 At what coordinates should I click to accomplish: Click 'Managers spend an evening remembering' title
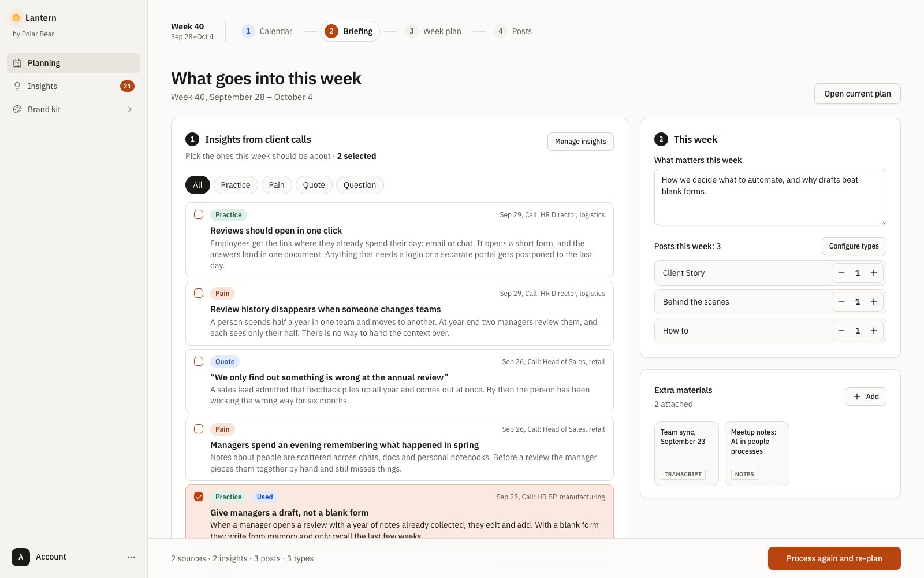tap(344, 445)
